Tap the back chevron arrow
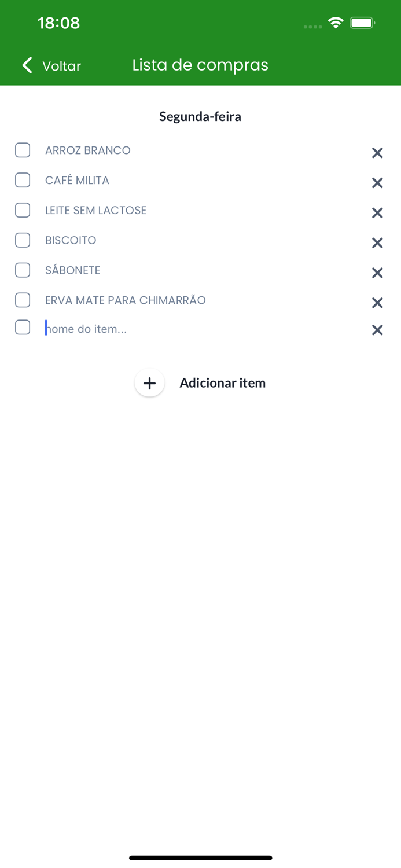Image resolution: width=401 pixels, height=868 pixels. click(x=27, y=65)
